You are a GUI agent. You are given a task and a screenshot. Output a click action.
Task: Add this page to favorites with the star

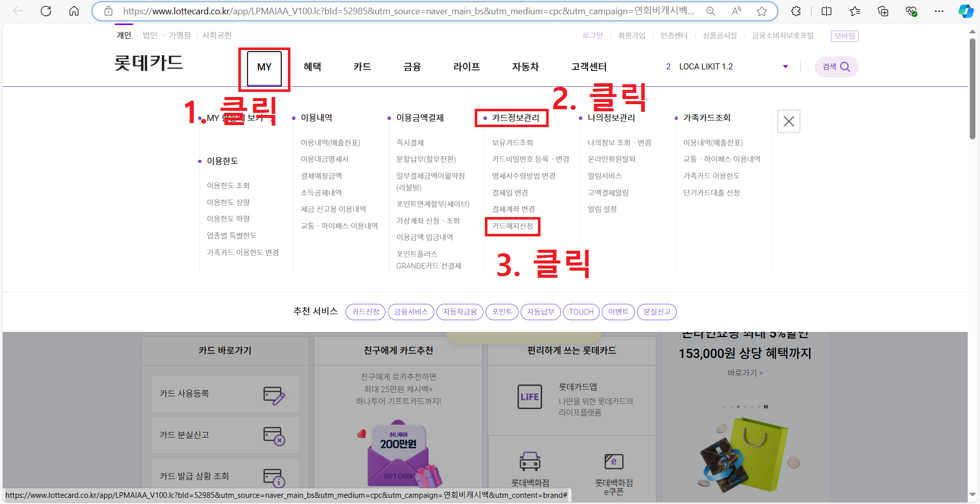(x=762, y=11)
